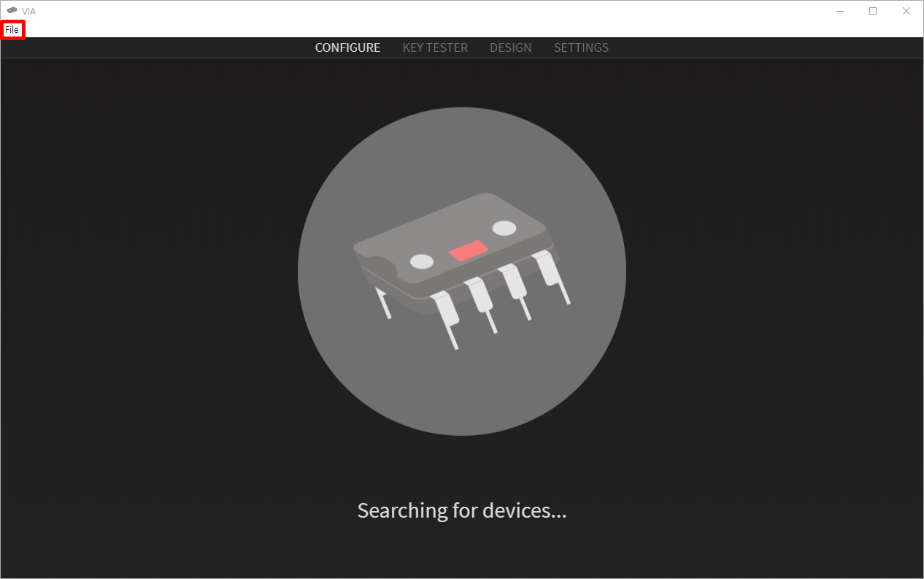Image resolution: width=924 pixels, height=579 pixels.
Task: Go to the DESIGN tab
Action: click(511, 47)
